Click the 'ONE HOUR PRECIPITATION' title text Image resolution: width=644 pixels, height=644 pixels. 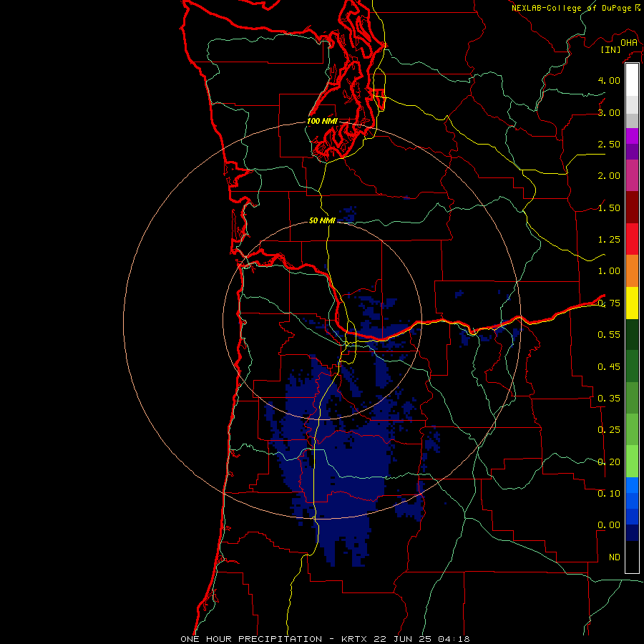point(251,639)
